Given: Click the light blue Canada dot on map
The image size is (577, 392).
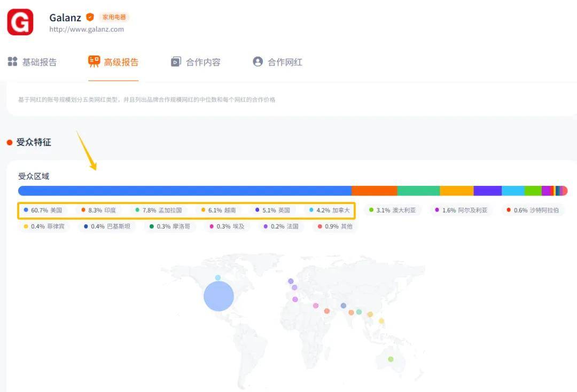Looking at the screenshot, I should coord(218,278).
